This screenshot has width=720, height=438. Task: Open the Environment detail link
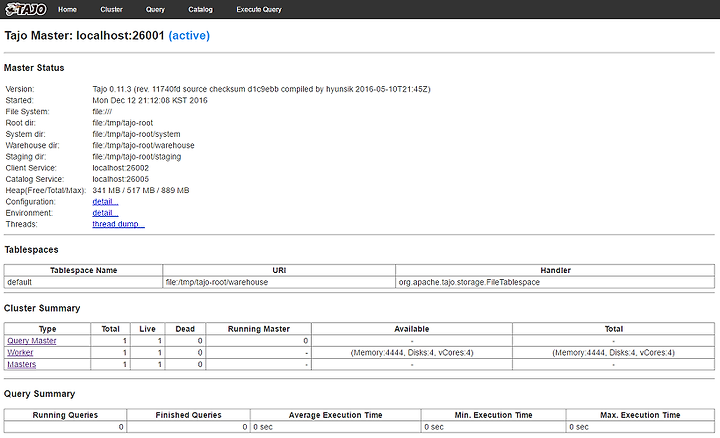click(x=105, y=213)
